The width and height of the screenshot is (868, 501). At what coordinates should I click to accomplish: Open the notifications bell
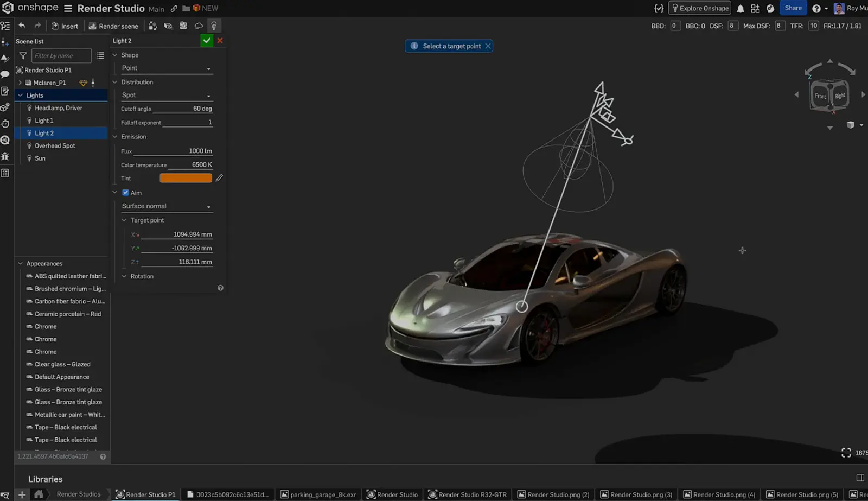(x=740, y=8)
